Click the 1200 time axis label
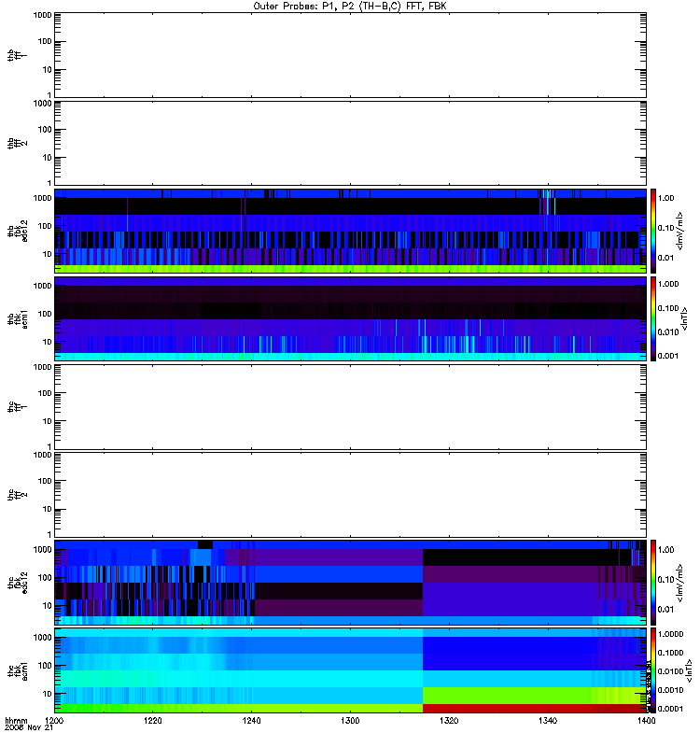The width and height of the screenshot is (700, 747). coord(56,723)
